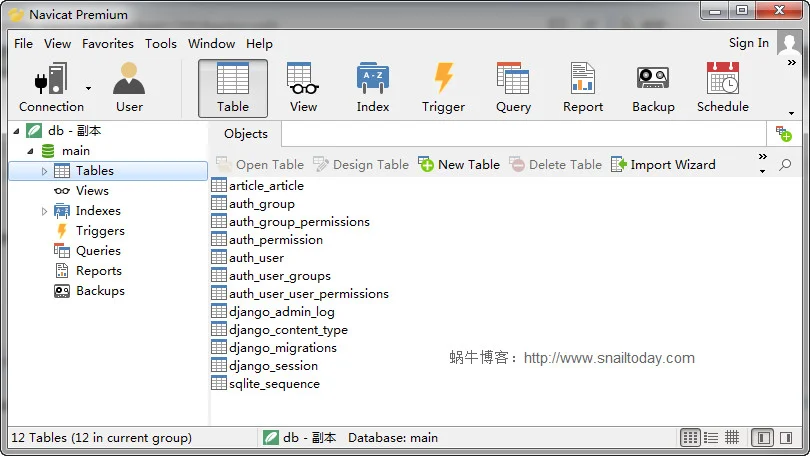Collapse the db - 副本 connection node

[17, 131]
